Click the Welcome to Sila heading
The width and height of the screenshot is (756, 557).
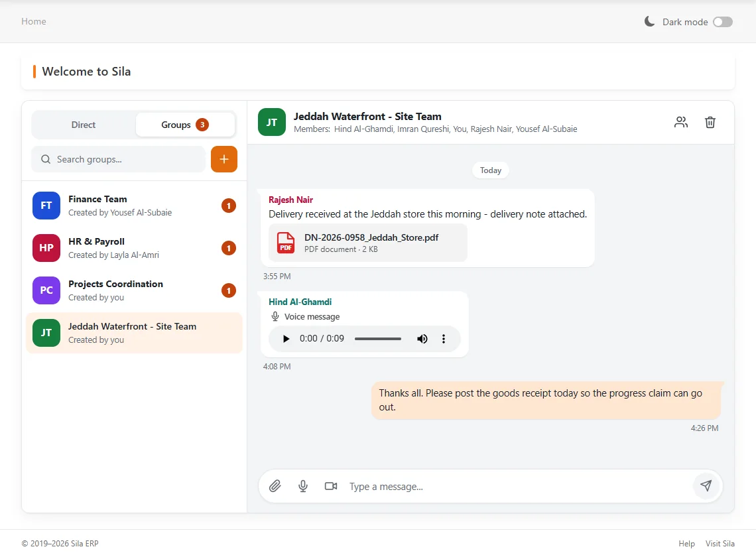tap(86, 72)
